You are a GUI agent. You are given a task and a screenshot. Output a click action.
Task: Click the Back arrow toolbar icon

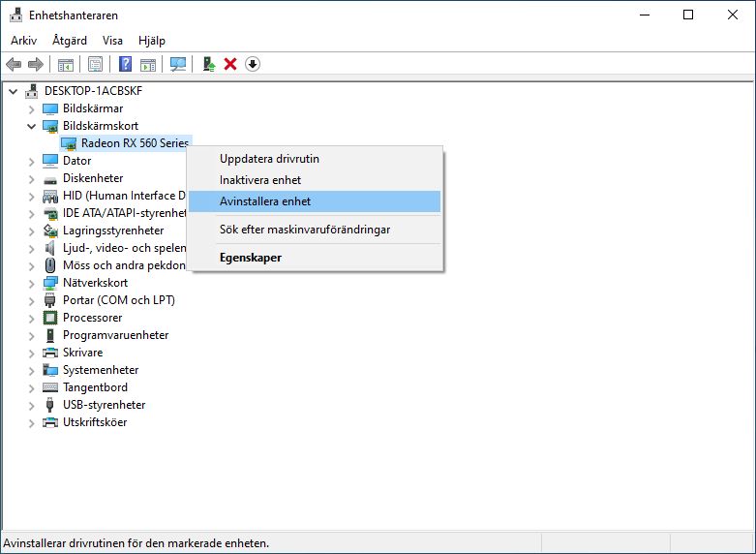coord(14,64)
